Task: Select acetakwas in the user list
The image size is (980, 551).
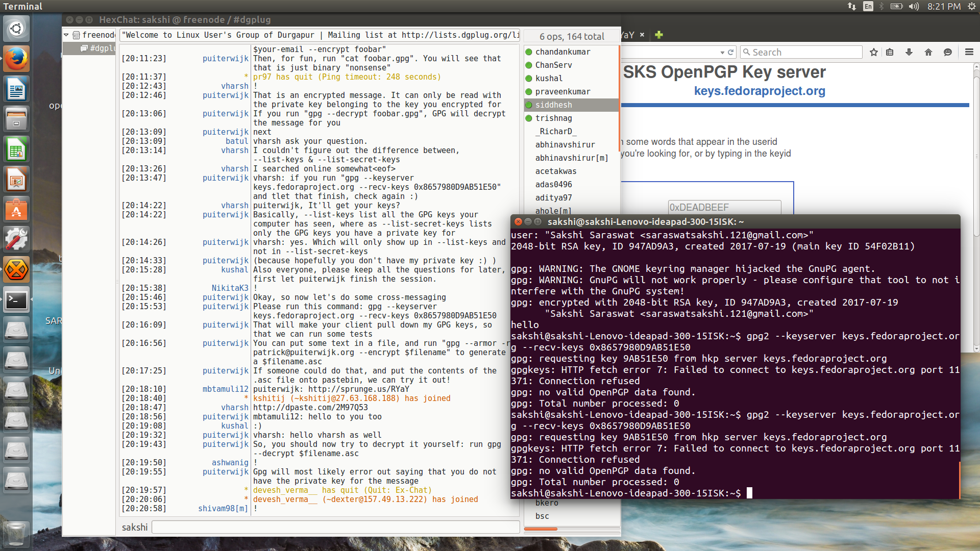Action: click(x=571, y=171)
